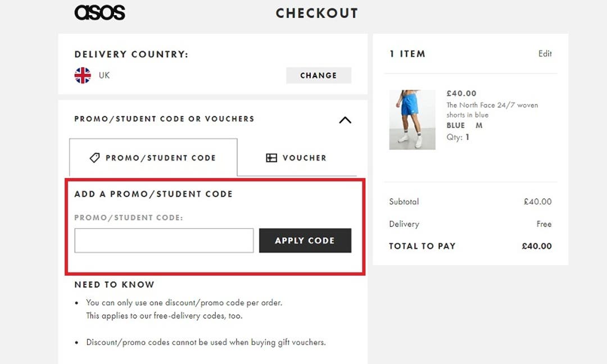The width and height of the screenshot is (607, 364).
Task: Click the Delivery 'Free' label
Action: [543, 224]
